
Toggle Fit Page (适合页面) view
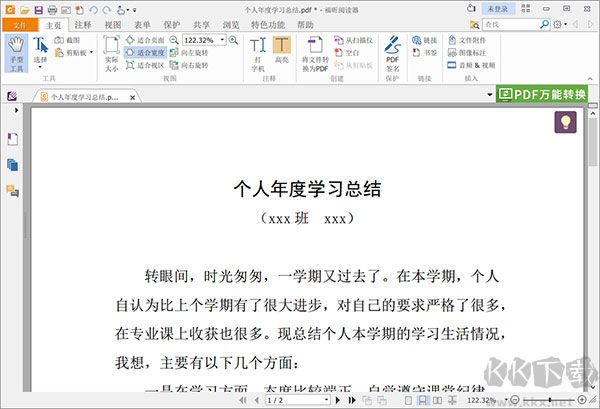click(146, 40)
